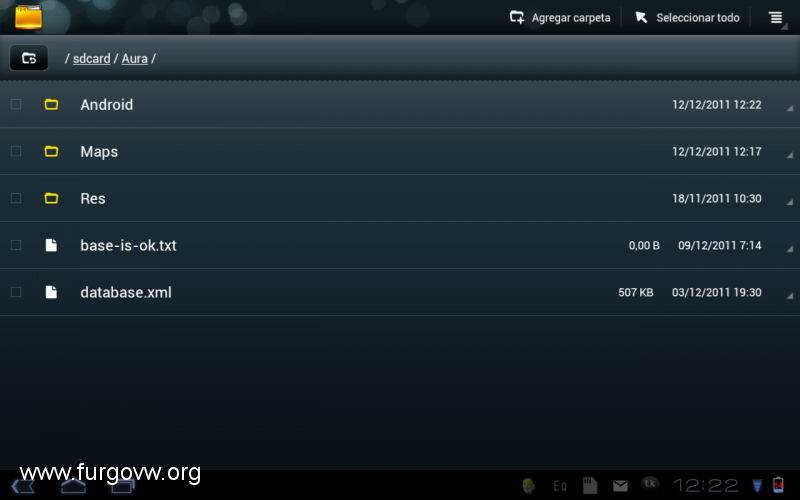Go to the Aura path link
The width and height of the screenshot is (800, 500).
click(x=135, y=59)
